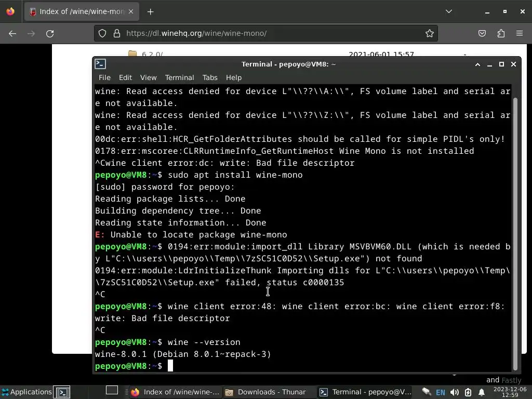The image size is (532, 399).
Task: Click the power manager battery tray icon
Action: click(468, 393)
